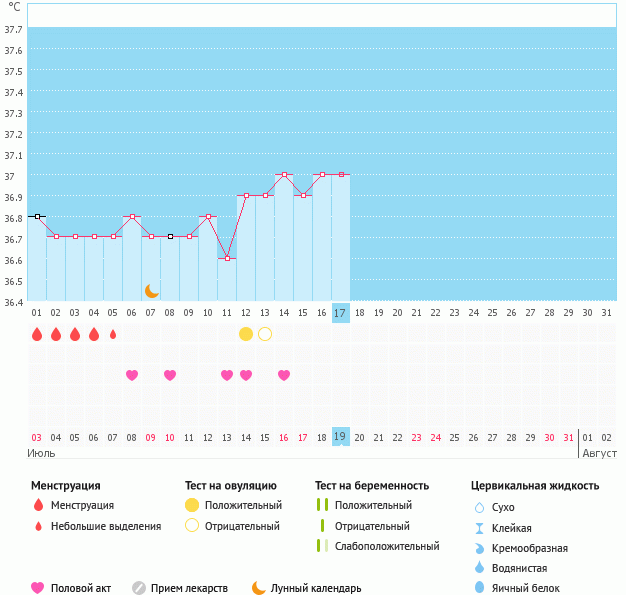Click the Слабоположительный pregnancy test icon
The height and width of the screenshot is (595, 626).
(x=321, y=546)
